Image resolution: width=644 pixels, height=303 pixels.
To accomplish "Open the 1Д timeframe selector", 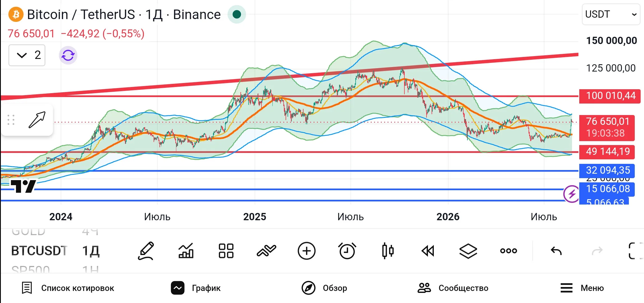I will point(91,251).
